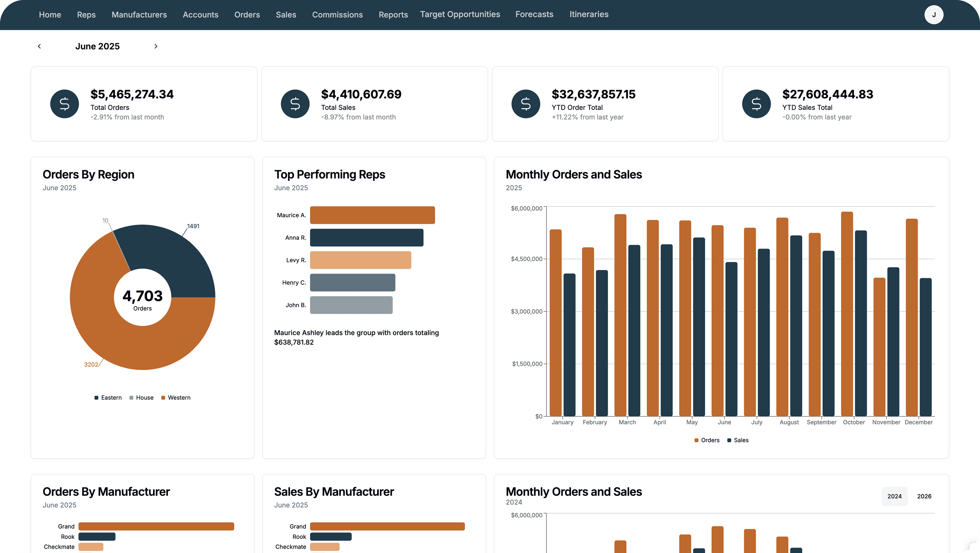The image size is (980, 553).
Task: Click the Orders By Region heading
Action: tap(88, 174)
